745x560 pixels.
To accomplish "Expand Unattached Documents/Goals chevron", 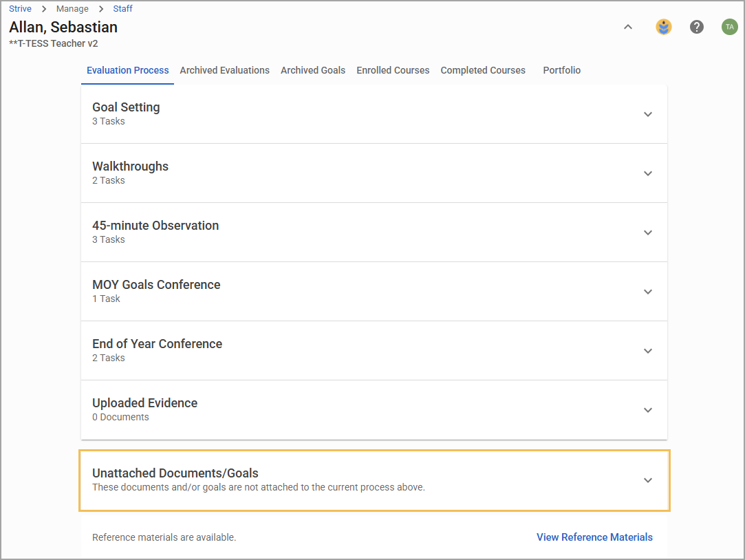I will 647,480.
